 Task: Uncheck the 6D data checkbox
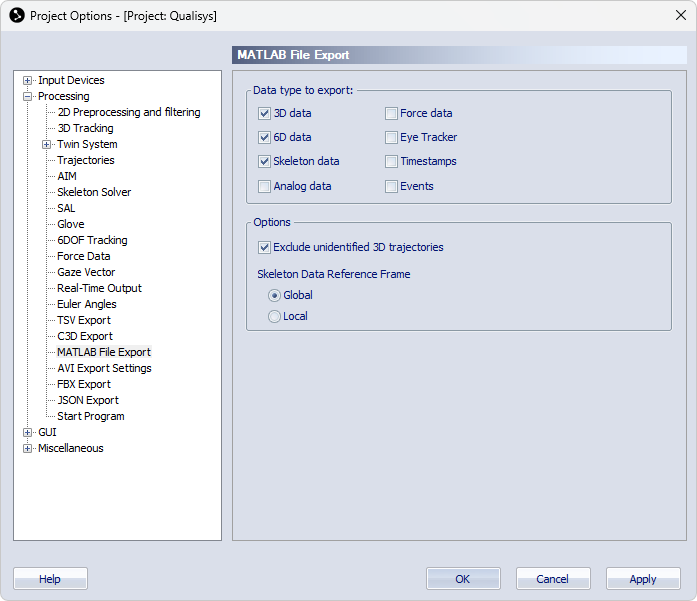(x=264, y=137)
